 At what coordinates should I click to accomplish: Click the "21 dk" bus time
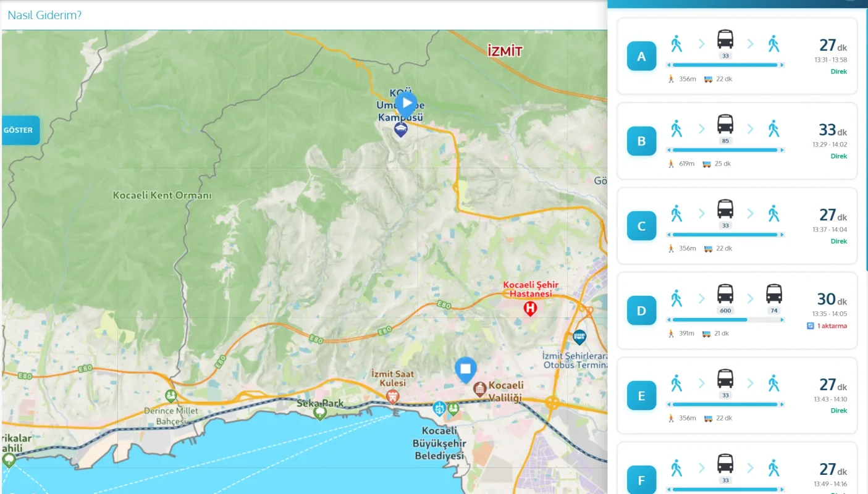(x=722, y=333)
